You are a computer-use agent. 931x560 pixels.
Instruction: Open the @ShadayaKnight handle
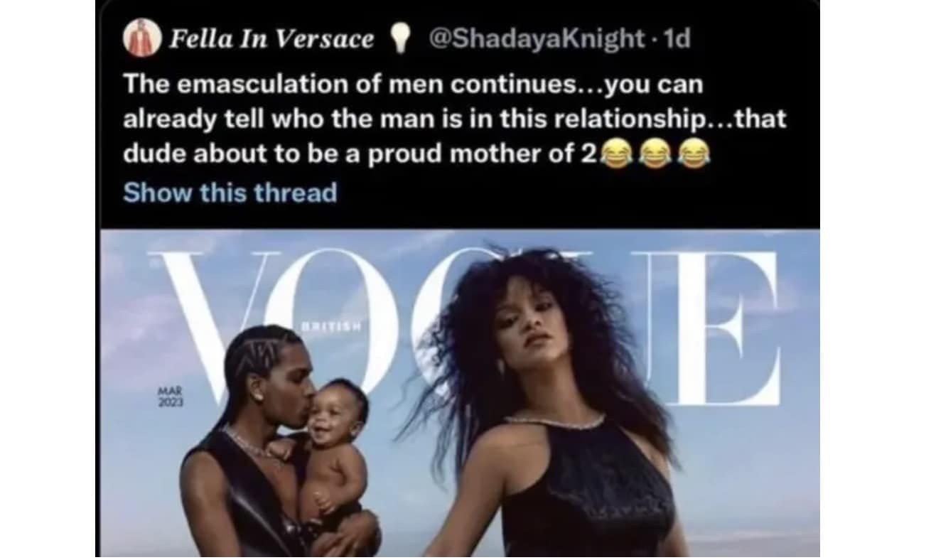click(537, 39)
